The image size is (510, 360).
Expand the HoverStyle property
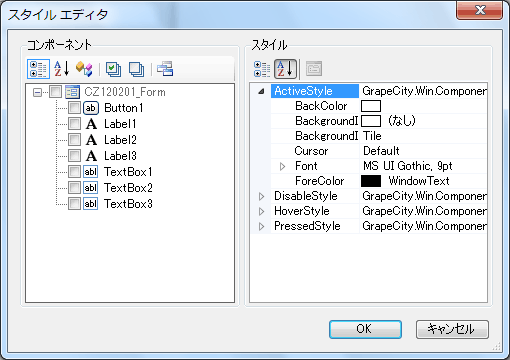tap(262, 211)
